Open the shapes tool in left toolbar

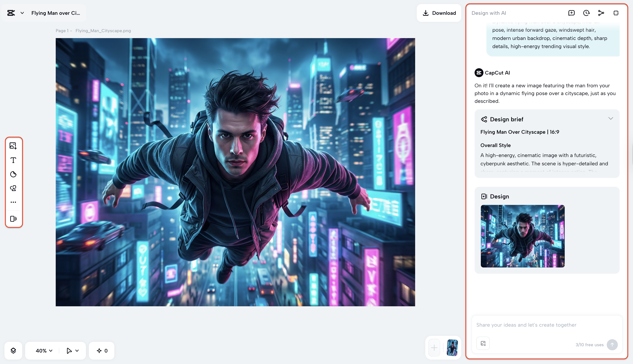(13, 188)
